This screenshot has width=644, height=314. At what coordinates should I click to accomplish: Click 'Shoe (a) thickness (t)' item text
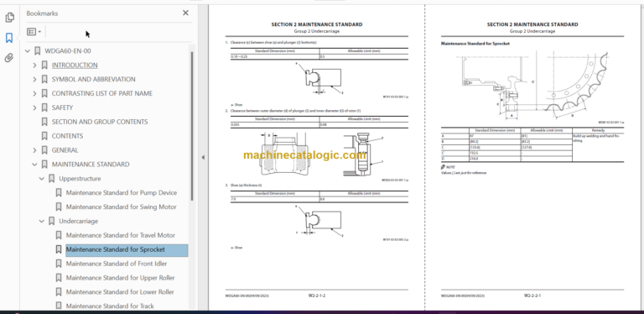tap(245, 186)
